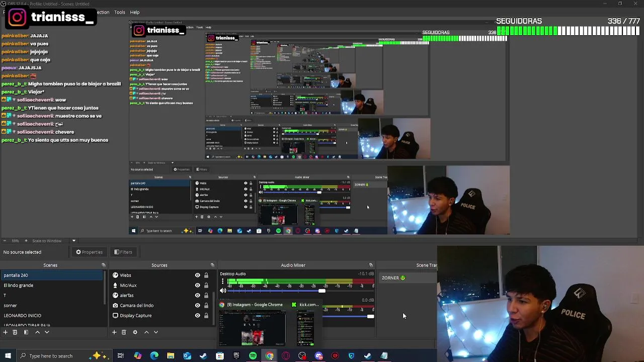Open Google Chrome from the taskbar
Viewport: 644px width, 362px height.
pyautogui.click(x=270, y=356)
